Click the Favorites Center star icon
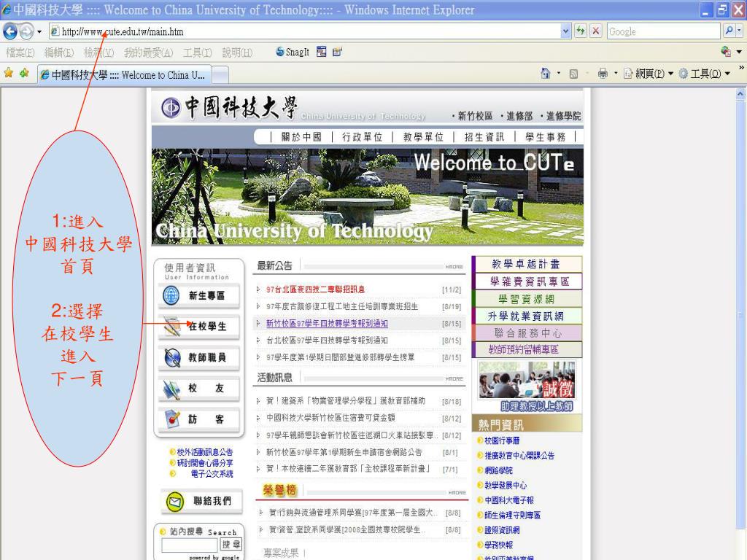The height and width of the screenshot is (560, 747). click(9, 73)
